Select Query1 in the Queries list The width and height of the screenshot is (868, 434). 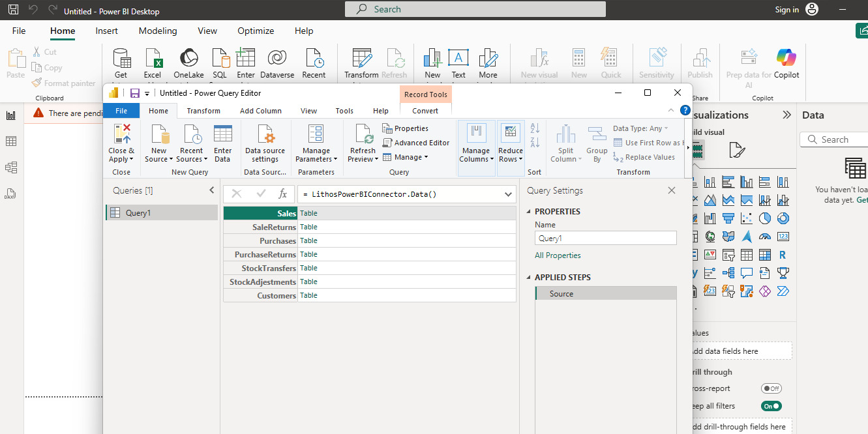coord(162,212)
